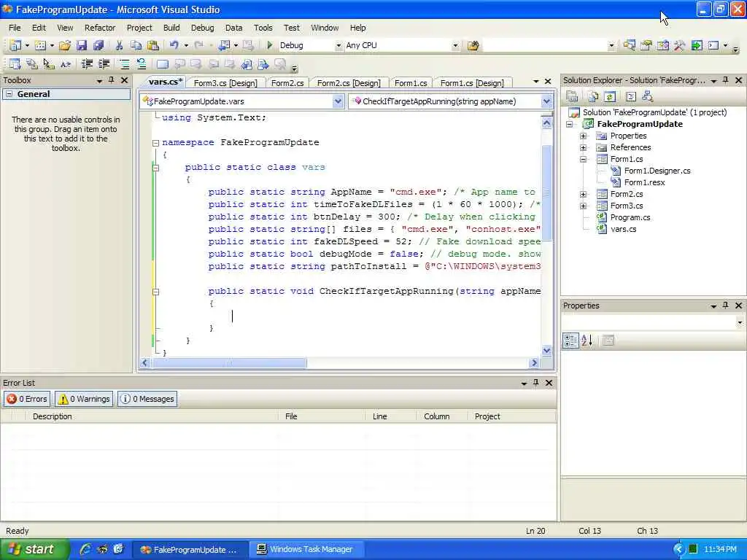Screen dimensions: 747x560
Task: Open the CheckIfTargetAppRunning members dropdown
Action: (546, 101)
